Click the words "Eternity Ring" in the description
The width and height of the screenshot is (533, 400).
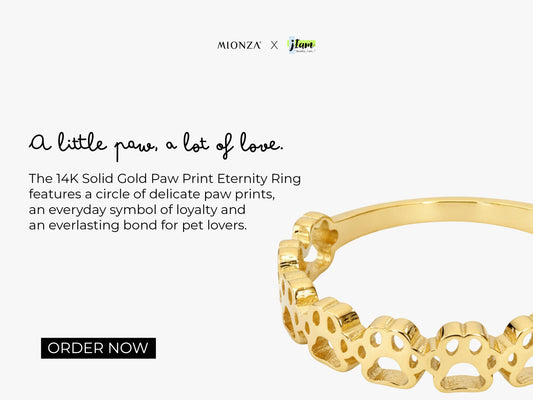[x=259, y=179]
